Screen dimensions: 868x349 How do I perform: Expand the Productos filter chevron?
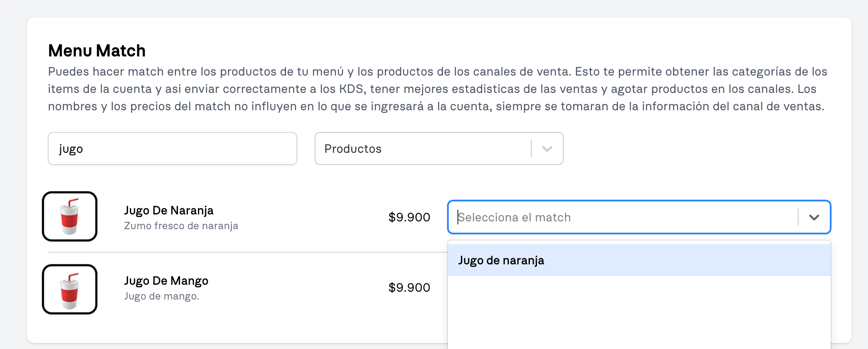pyautogui.click(x=547, y=148)
